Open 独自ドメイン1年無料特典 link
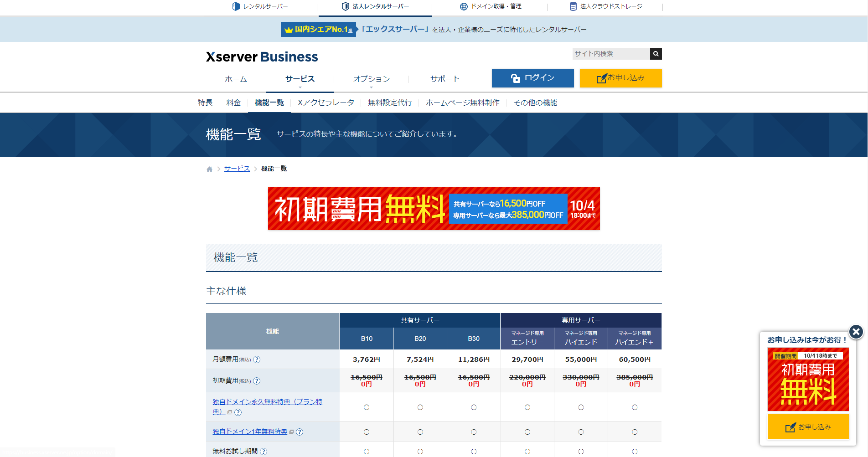This screenshot has width=868, height=457. coord(250,431)
